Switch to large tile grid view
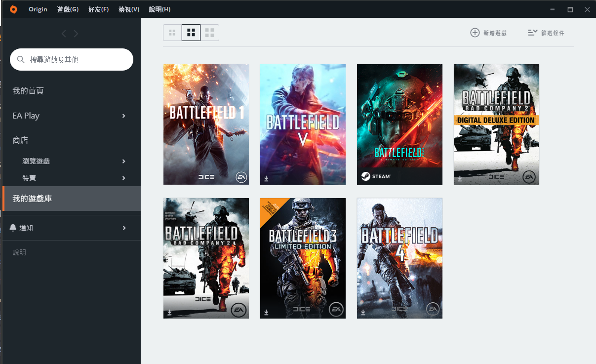 210,33
